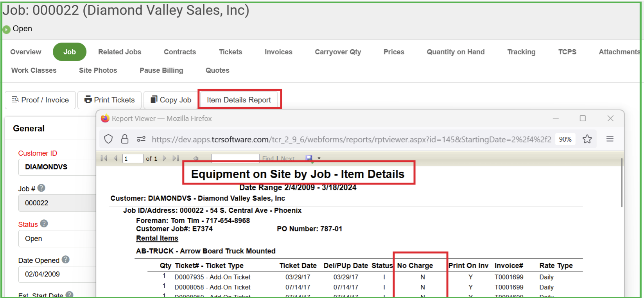Go to the previous report page

point(116,158)
